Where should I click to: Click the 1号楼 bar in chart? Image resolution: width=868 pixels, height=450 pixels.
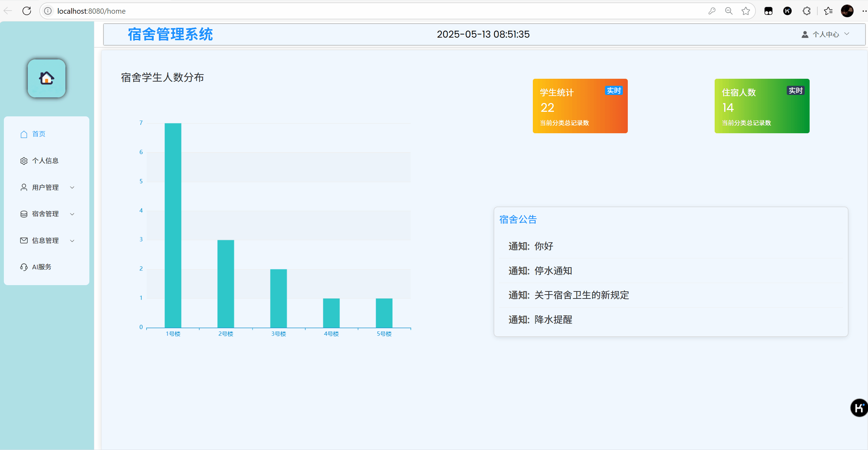click(x=173, y=225)
